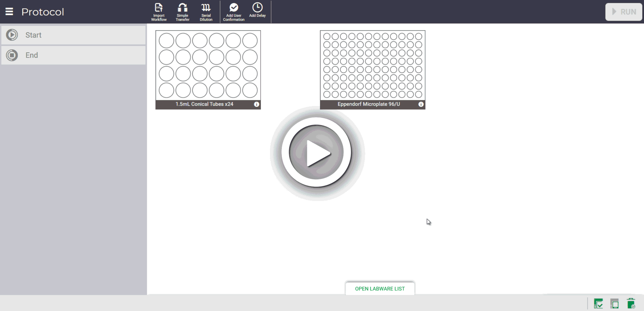This screenshot has height=311, width=644.
Task: Open the hamburger menu
Action: tap(9, 12)
